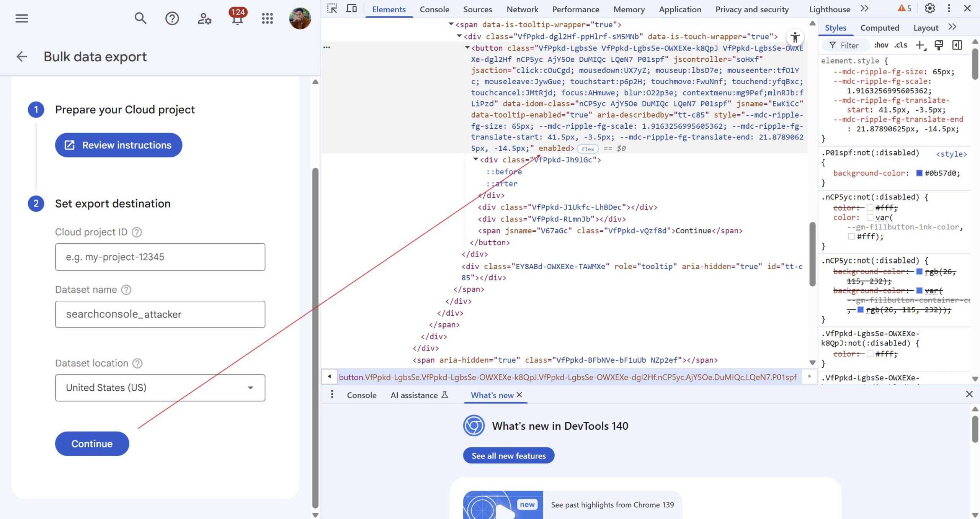Collapse the VfPpkd-Jh9lGc div node
980x519 pixels.
475,159
